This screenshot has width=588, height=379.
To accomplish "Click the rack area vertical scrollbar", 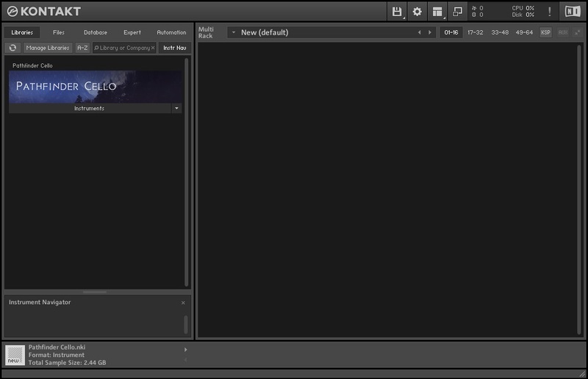I will pyautogui.click(x=579, y=189).
